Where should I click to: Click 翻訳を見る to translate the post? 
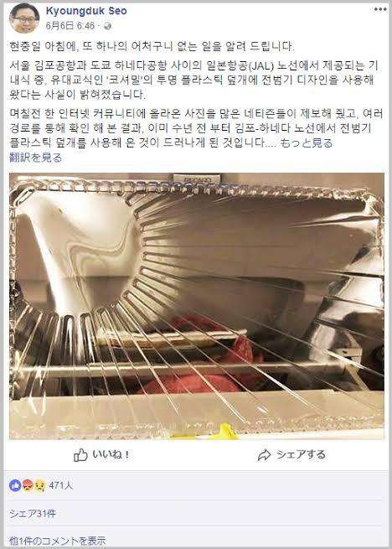point(36,158)
